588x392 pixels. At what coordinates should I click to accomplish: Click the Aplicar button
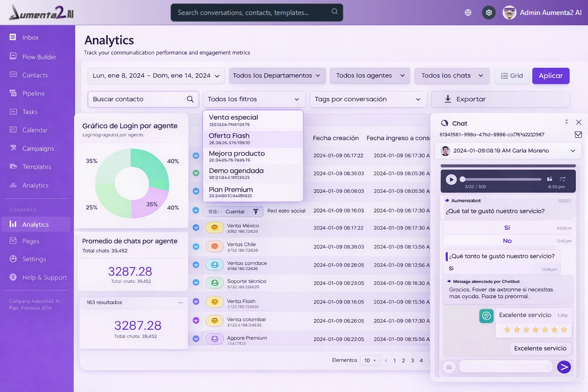[x=550, y=76]
